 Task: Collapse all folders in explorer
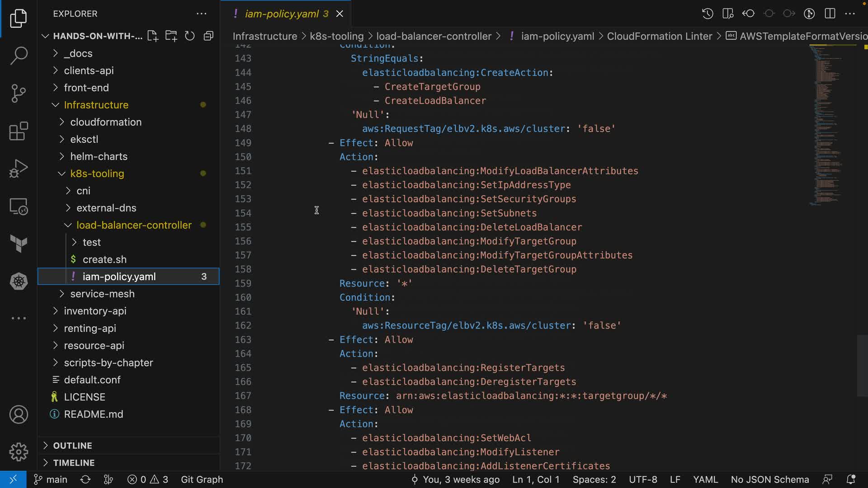(208, 36)
